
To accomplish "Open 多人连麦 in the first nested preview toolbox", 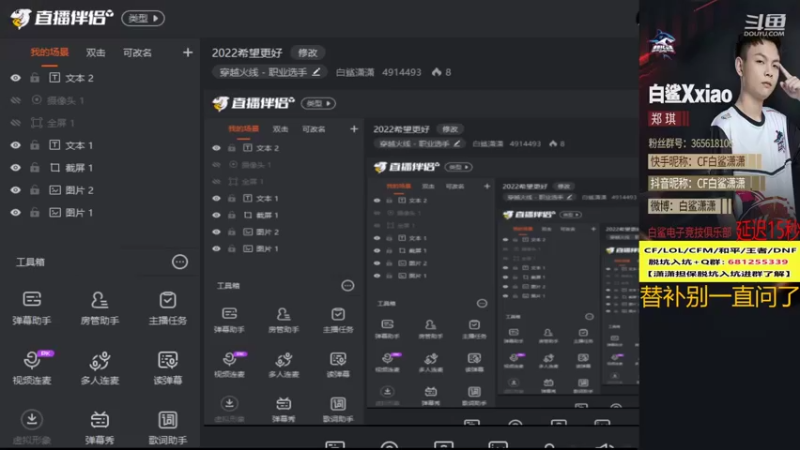I will pos(284,364).
